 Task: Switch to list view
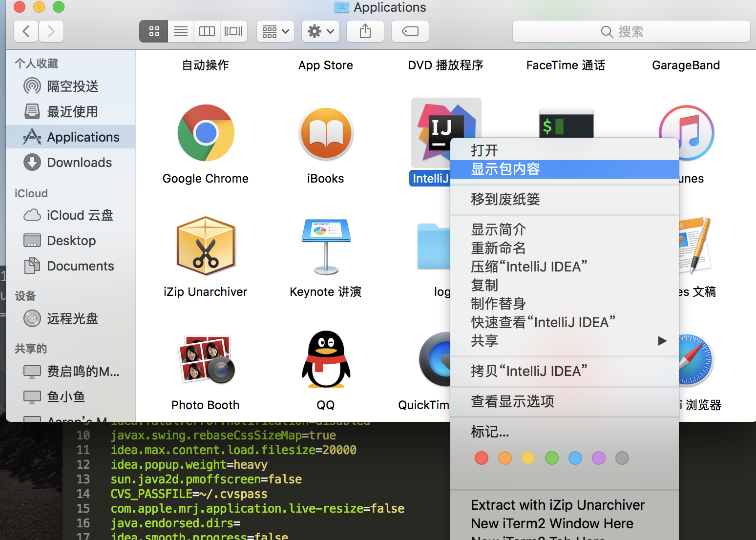(181, 31)
